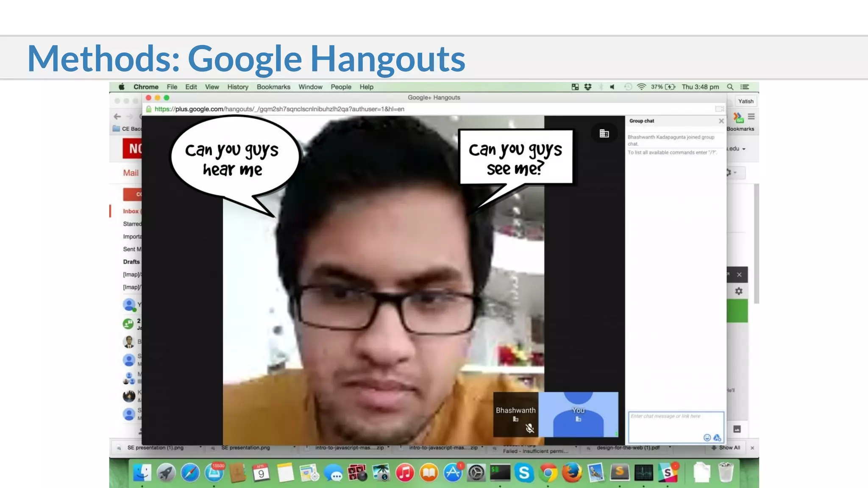The image size is (868, 488).
Task: Open Chrome hamburger menu in background window
Action: [x=751, y=116]
